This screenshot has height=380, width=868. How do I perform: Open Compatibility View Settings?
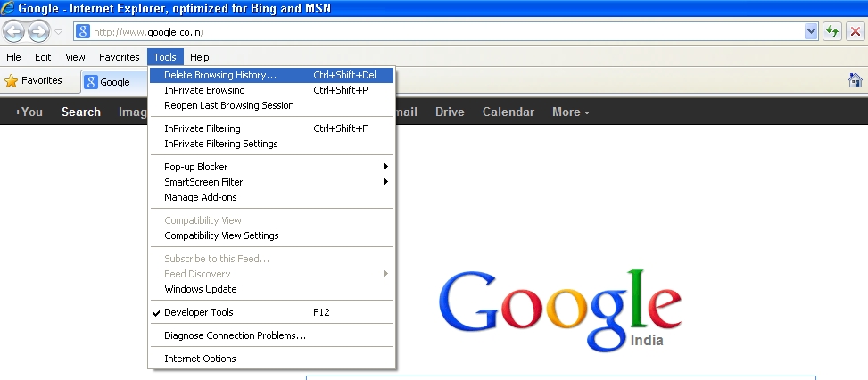pos(271,235)
